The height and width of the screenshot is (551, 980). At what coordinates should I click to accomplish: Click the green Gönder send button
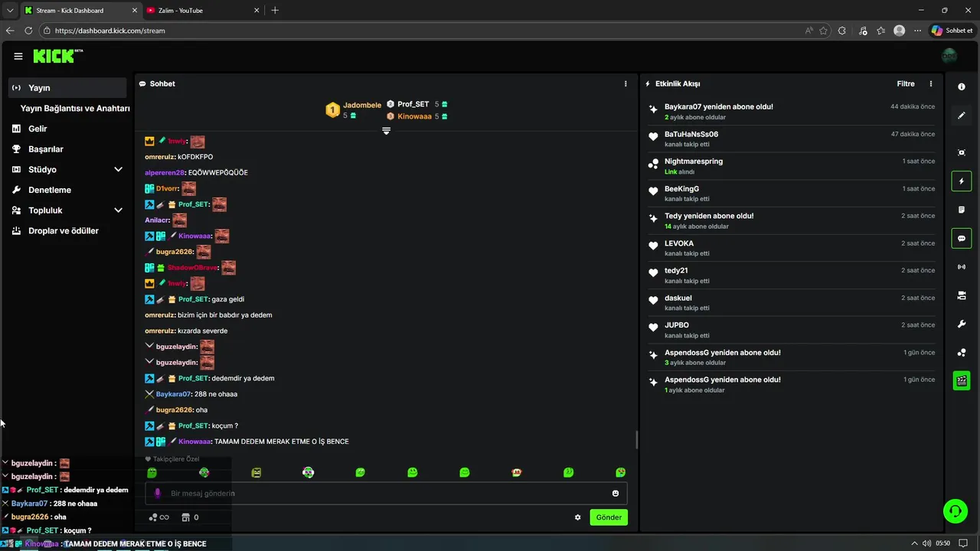pos(609,517)
